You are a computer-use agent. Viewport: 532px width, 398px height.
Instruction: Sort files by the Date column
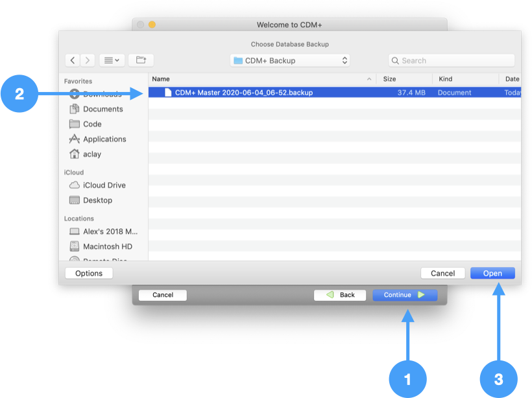point(511,79)
